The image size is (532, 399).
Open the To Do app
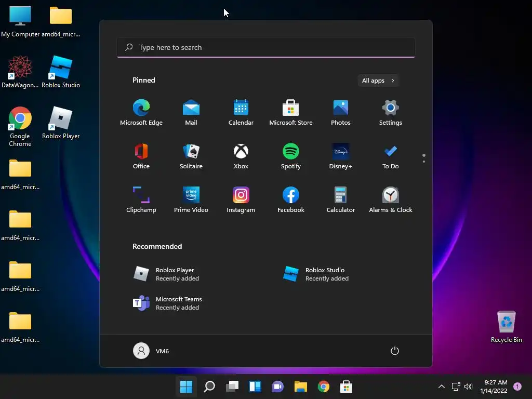[x=391, y=156]
